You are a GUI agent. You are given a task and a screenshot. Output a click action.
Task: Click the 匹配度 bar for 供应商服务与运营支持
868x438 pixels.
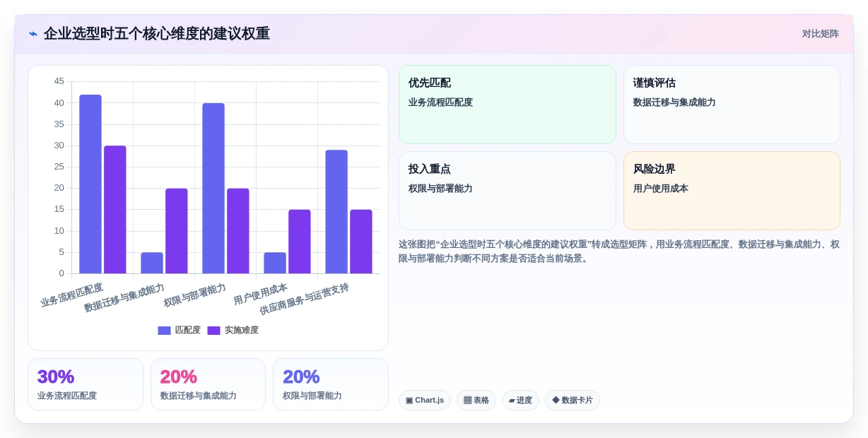click(336, 212)
